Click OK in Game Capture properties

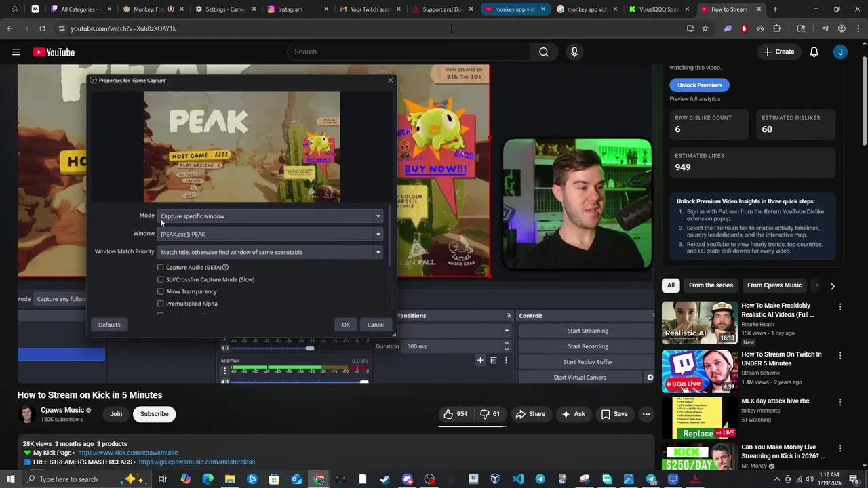coord(346,325)
